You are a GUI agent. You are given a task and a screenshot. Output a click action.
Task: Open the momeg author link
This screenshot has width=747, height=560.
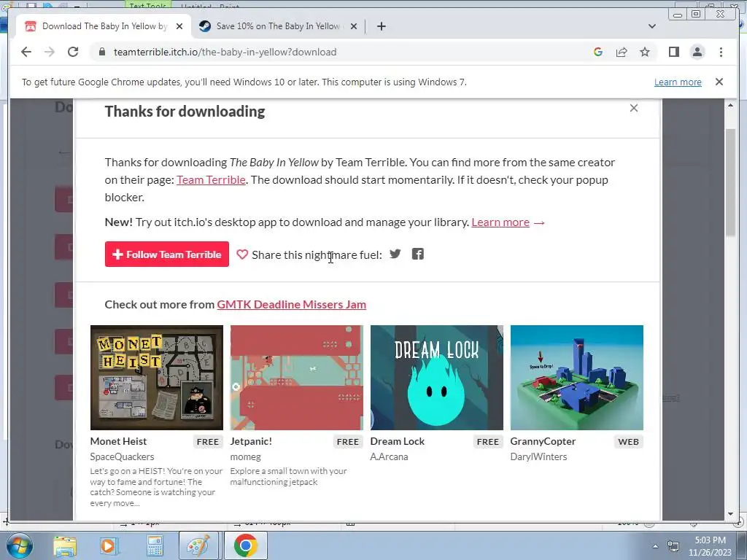(245, 456)
